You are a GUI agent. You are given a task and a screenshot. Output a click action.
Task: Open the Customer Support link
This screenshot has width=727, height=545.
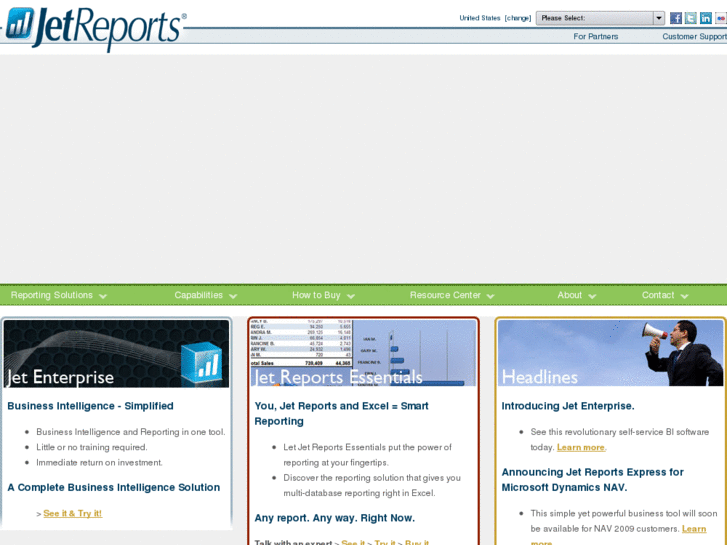click(x=695, y=36)
